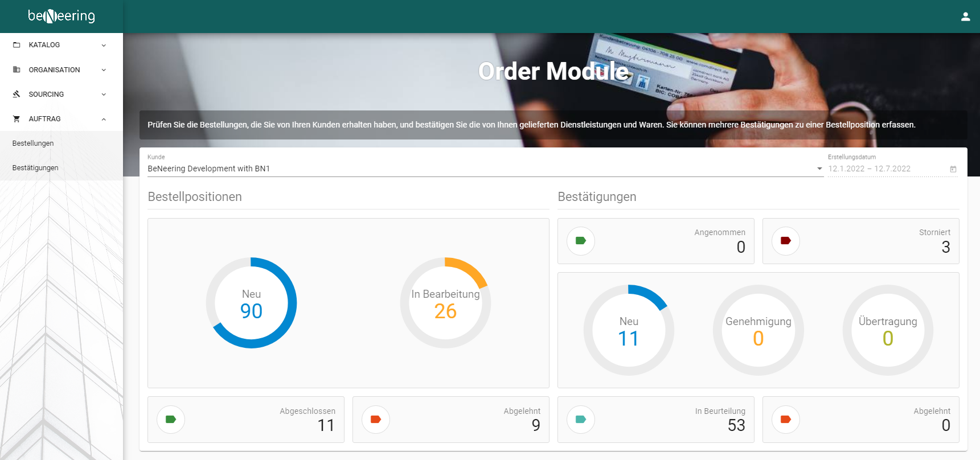Open Bestätigungen in the sidebar
Screen dimensions: 980x460
point(35,168)
